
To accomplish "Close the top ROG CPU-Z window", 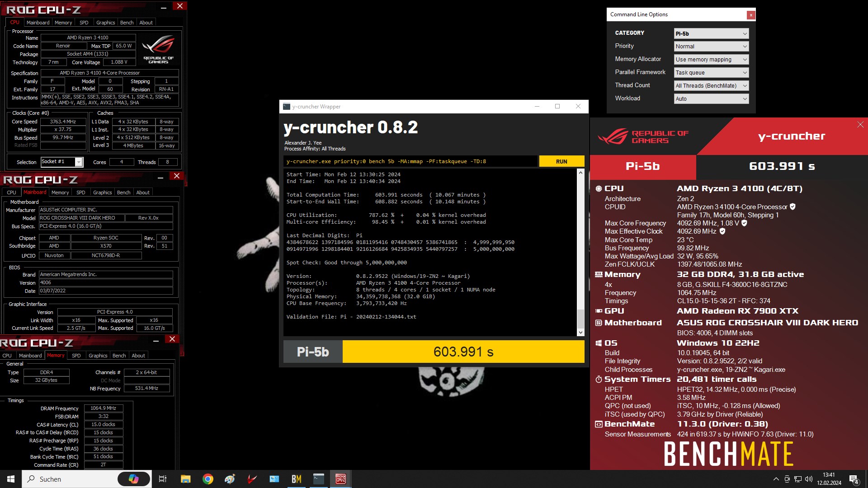I will point(180,6).
